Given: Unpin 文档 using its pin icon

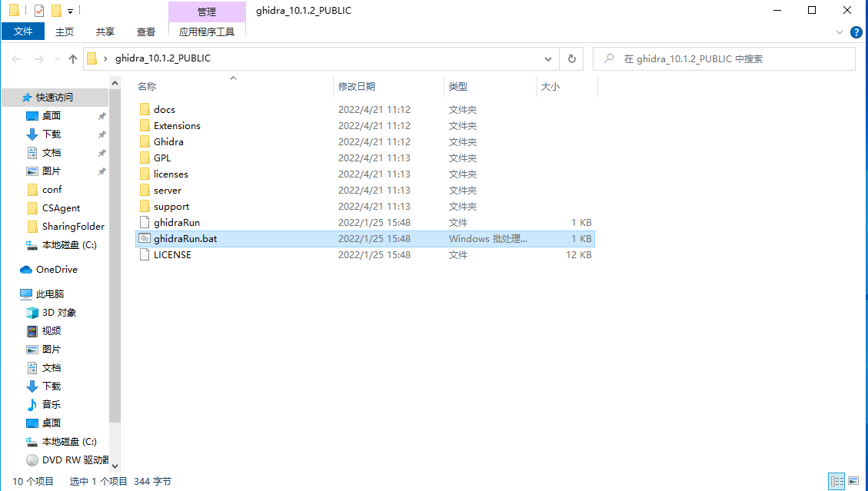Looking at the screenshot, I should point(101,153).
